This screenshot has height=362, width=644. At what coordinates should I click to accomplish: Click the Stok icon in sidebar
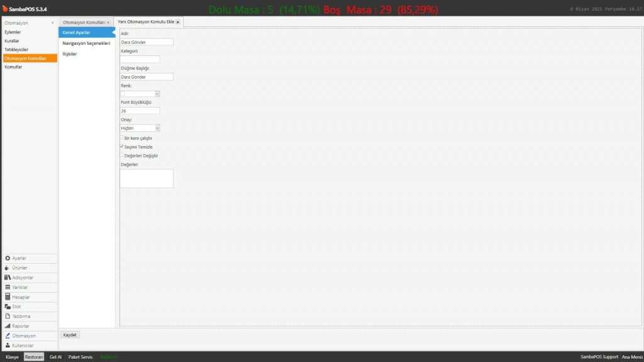pos(8,307)
